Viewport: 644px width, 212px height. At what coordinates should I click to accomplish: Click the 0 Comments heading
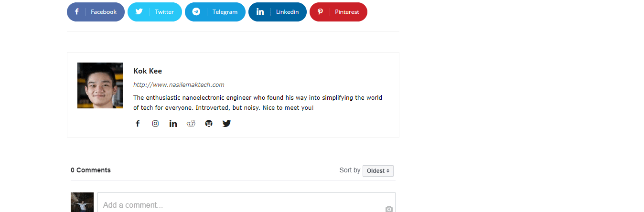(x=91, y=170)
